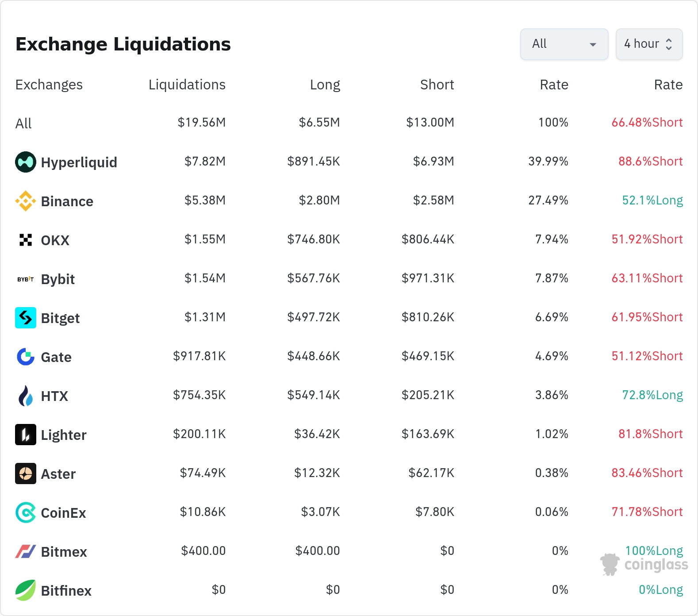Click the Bitget logo icon

[26, 318]
